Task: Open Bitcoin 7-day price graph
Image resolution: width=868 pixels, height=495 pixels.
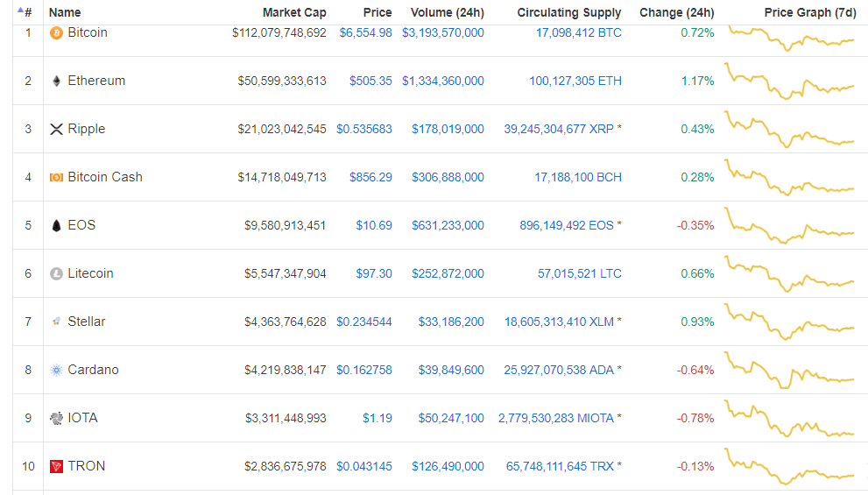Action: tap(791, 38)
